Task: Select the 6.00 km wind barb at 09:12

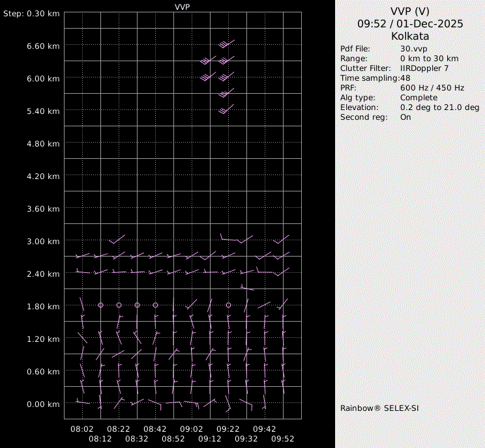Action: (x=208, y=77)
